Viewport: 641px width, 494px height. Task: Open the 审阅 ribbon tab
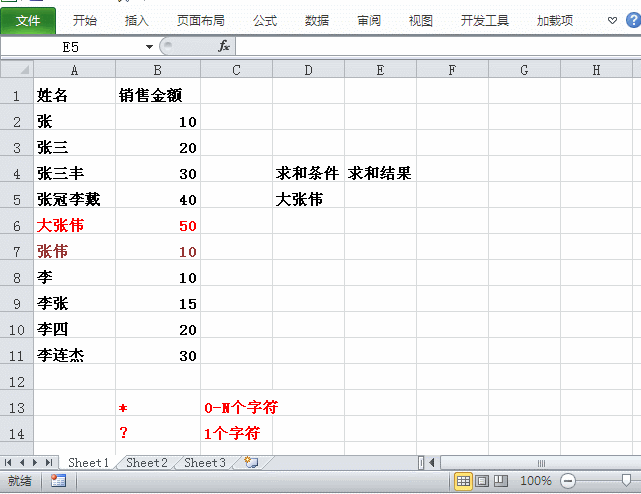pyautogui.click(x=369, y=20)
